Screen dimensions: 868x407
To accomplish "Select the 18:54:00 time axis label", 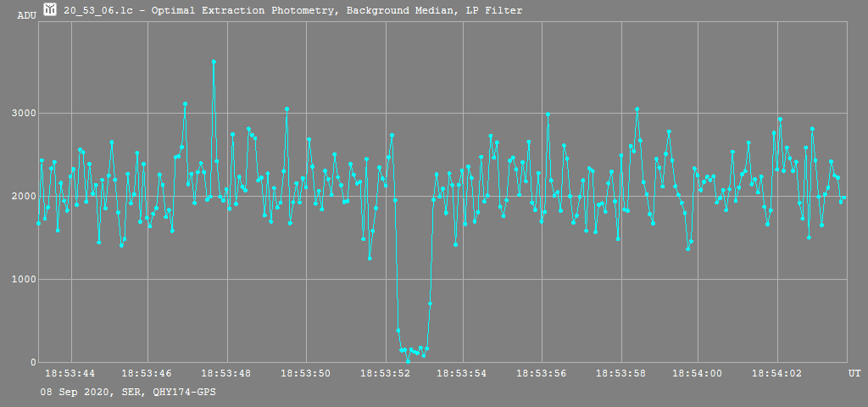I will click(698, 372).
